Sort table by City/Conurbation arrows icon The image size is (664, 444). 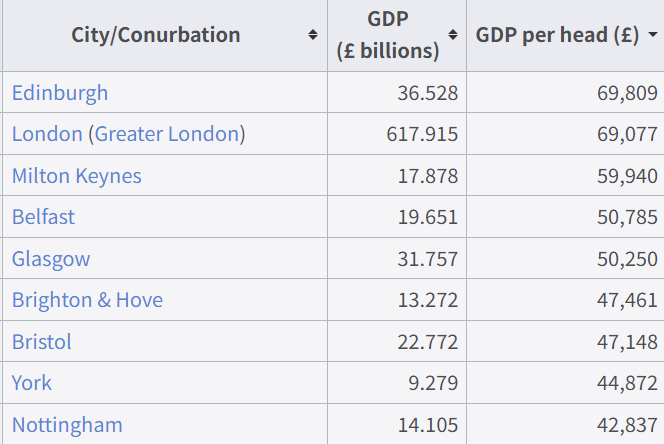click(x=313, y=35)
